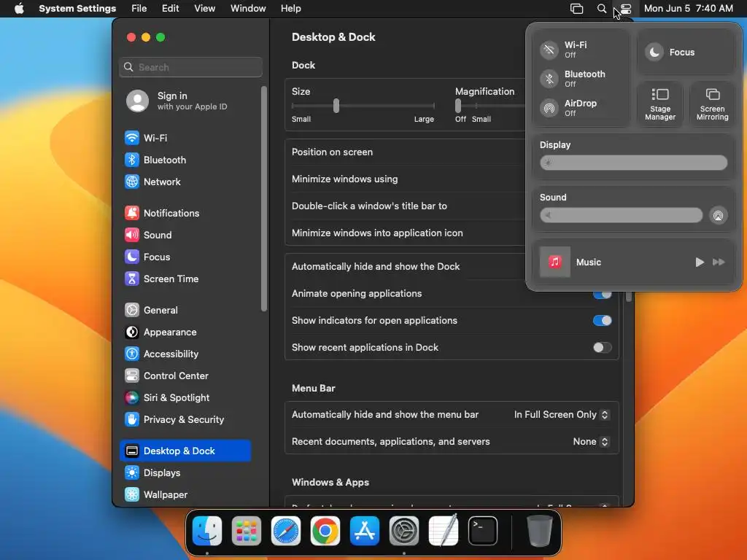Click the Stage Manager icon in the menu bar
Screen dimensions: 747x560
577,9
